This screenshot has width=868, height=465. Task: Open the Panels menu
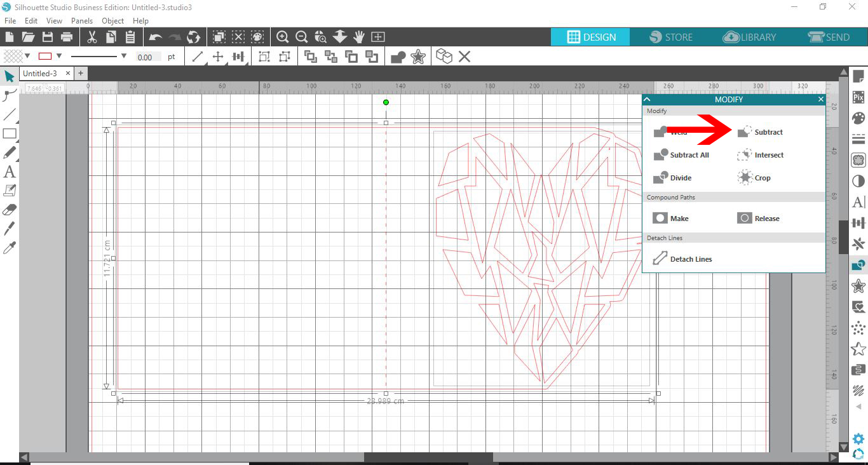click(x=82, y=21)
